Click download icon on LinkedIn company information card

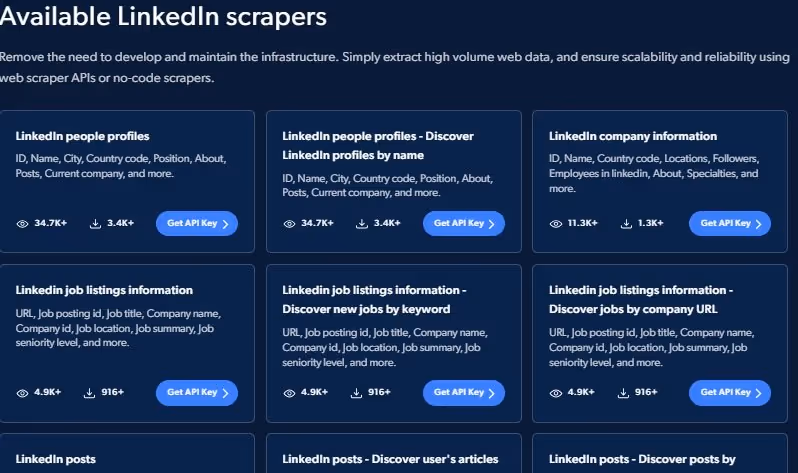626,224
